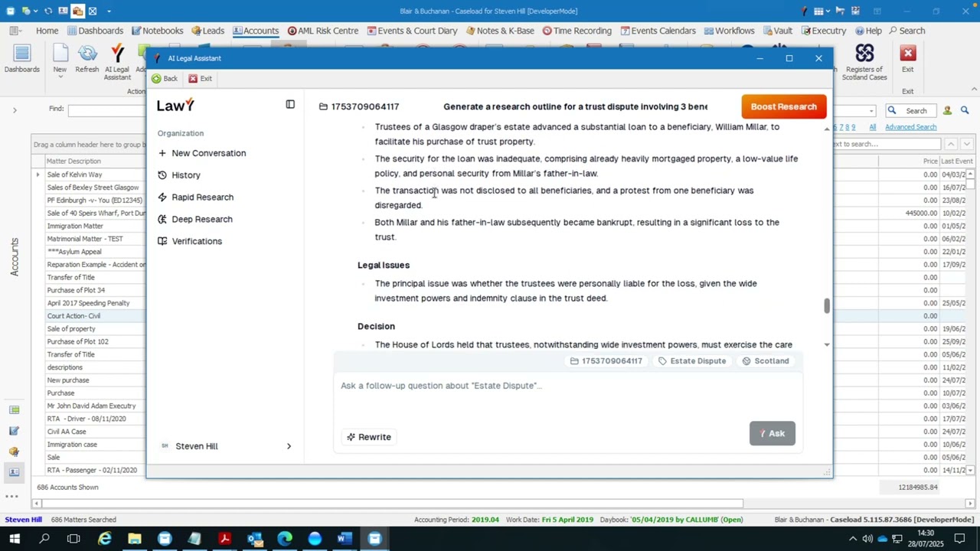The height and width of the screenshot is (551, 980).
Task: Click the Last Event column header
Action: (x=957, y=161)
